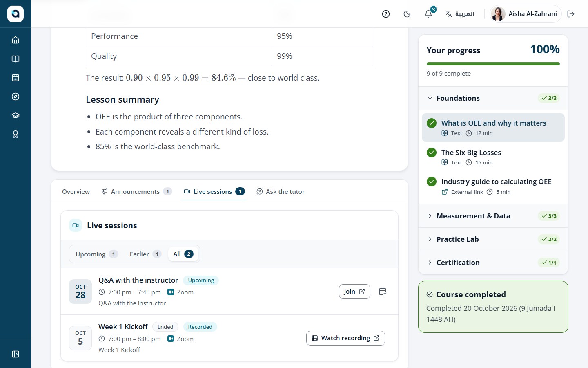This screenshot has height=368, width=588.
Task: Collapse the sidebar with the panel icon
Action: (16, 354)
